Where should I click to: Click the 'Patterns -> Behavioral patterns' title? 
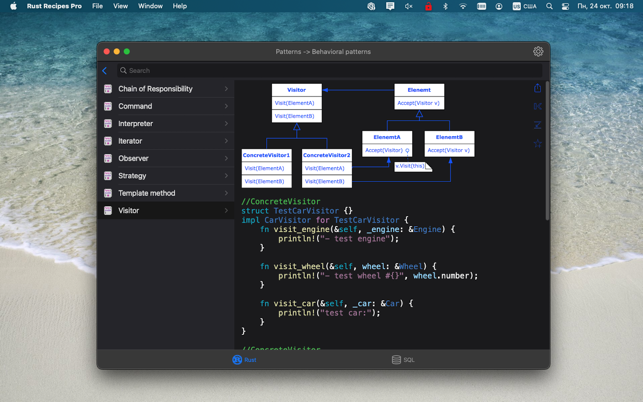323,52
